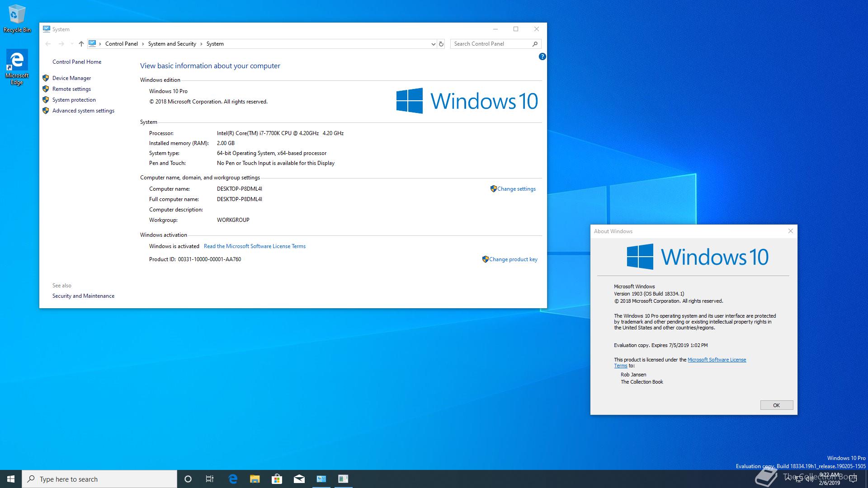Open Microsoft Software License Terms in About Windows
Viewport: 868px width, 488px height.
pyautogui.click(x=717, y=360)
